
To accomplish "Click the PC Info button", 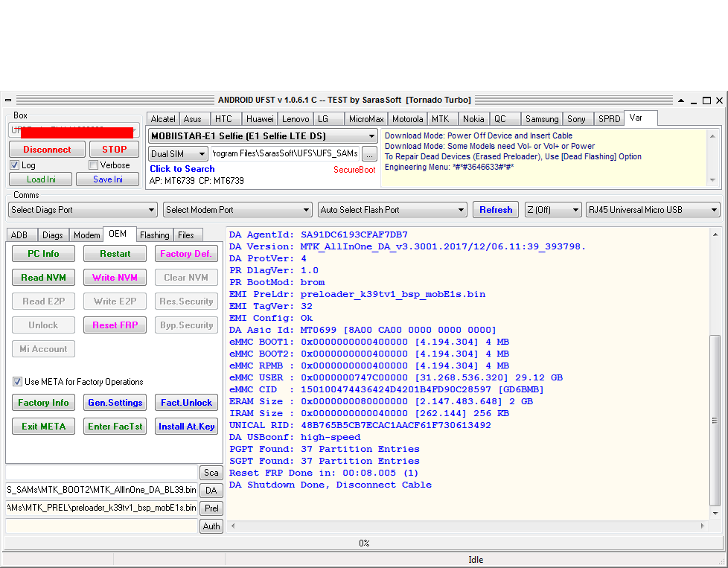I will tap(43, 254).
